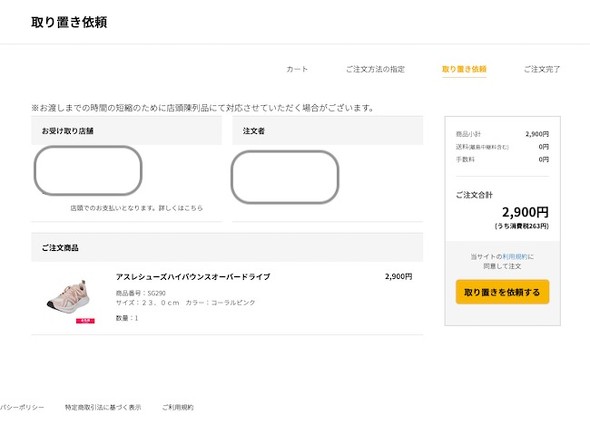Viewport: 590px width, 424px height.
Task: Click the red sale badge under shoe image
Action: click(85, 321)
